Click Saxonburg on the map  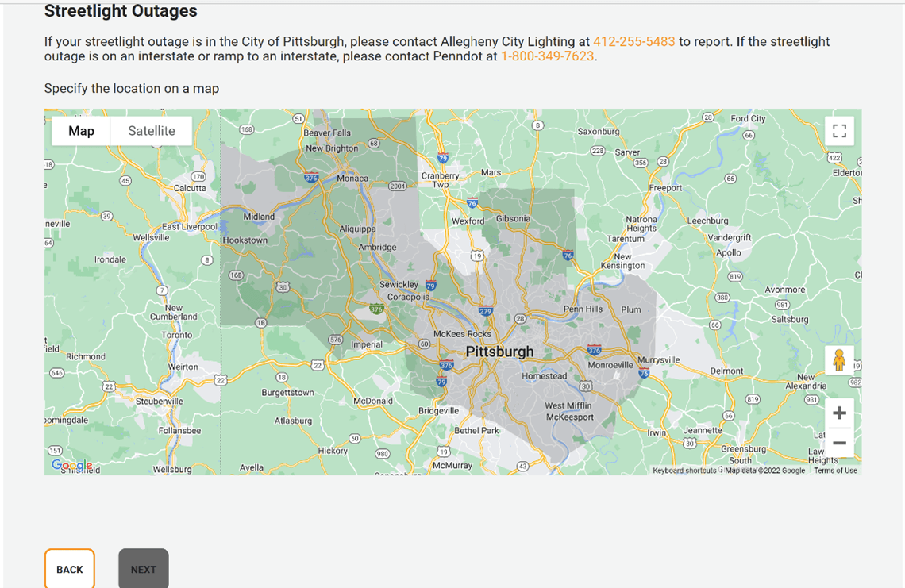click(599, 131)
